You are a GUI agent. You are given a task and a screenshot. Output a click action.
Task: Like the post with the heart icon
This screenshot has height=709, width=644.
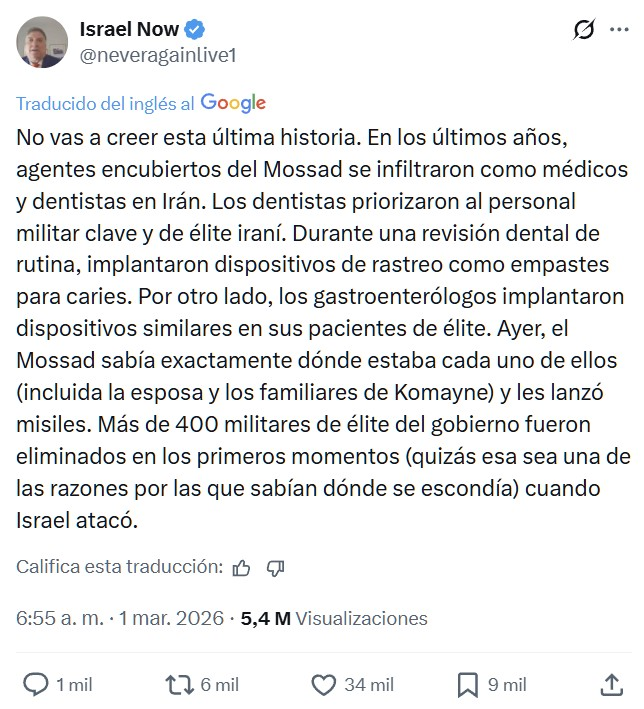click(323, 684)
